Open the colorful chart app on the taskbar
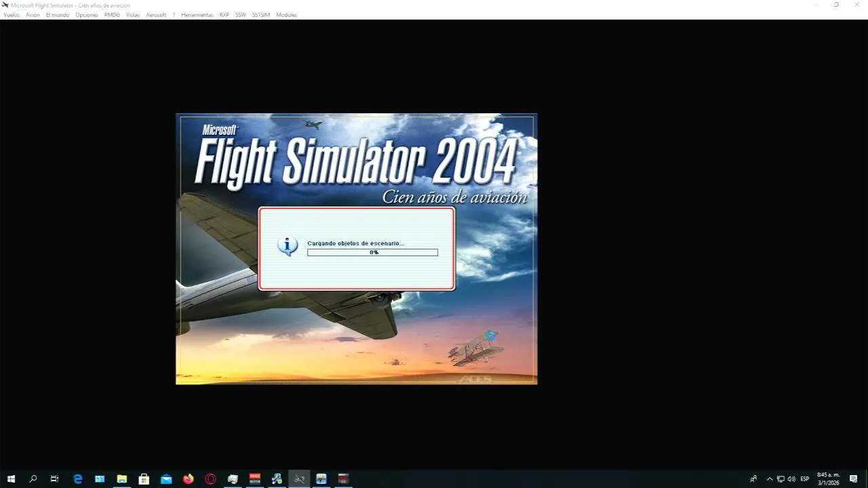The width and height of the screenshot is (868, 488). coord(321,479)
